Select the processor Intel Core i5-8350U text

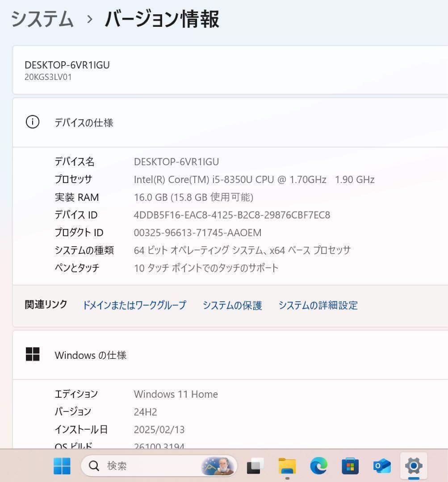pyautogui.click(x=254, y=179)
